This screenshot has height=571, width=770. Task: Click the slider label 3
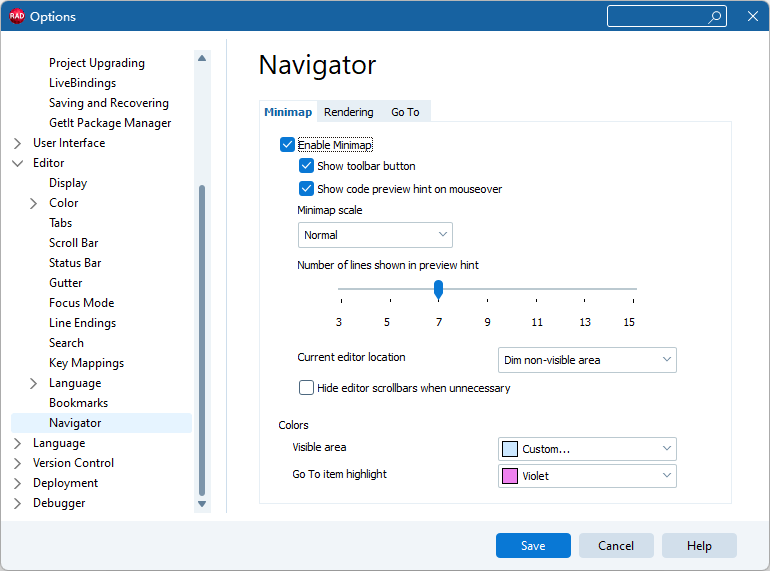[x=339, y=322]
